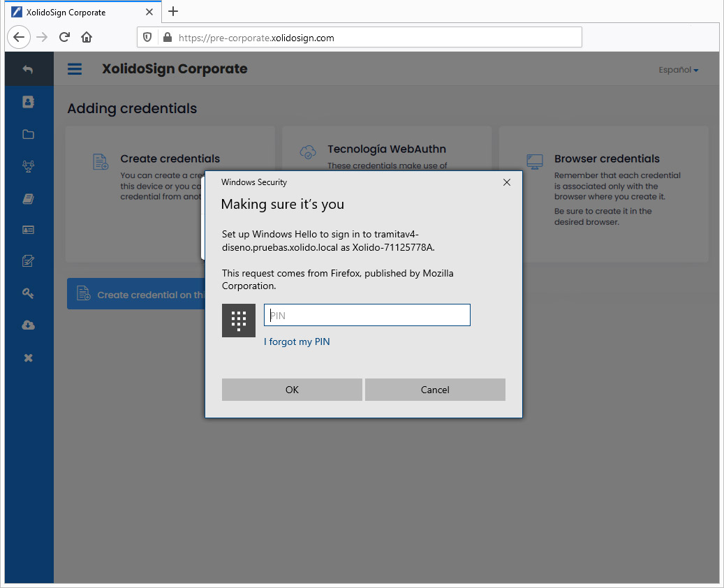The image size is (724, 588).
Task: Go to the browser home page icon
Action: pyautogui.click(x=87, y=38)
